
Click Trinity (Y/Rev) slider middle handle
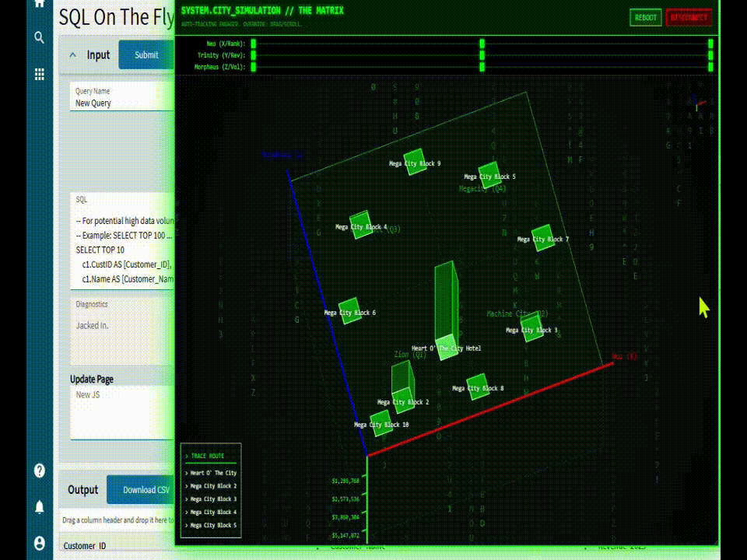click(482, 55)
